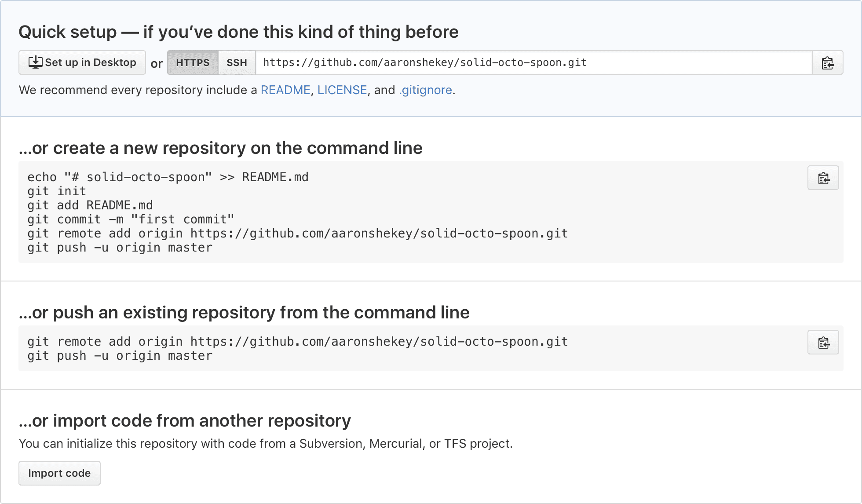Click the copy icon beside git remote add commands
This screenshot has width=862, height=504.
pos(823,342)
